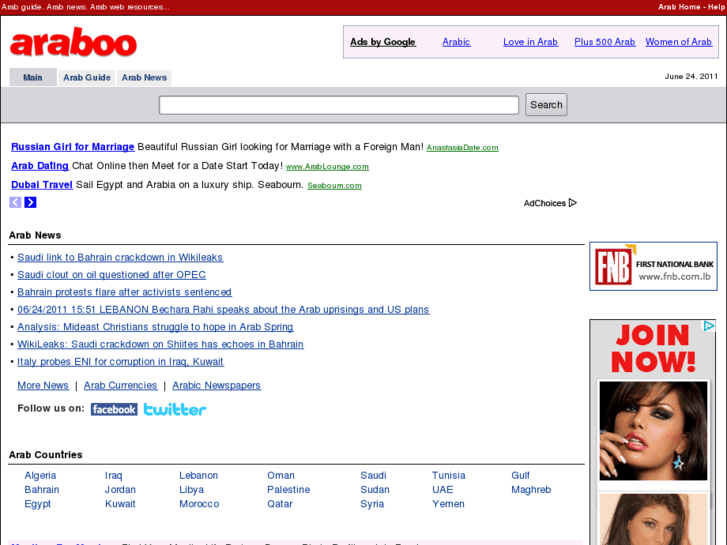Select Algeria in Arab Countries
This screenshot has height=545, width=727.
40,475
